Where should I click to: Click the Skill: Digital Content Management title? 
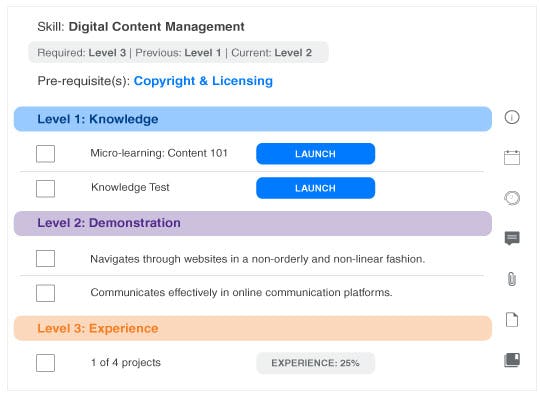141,27
